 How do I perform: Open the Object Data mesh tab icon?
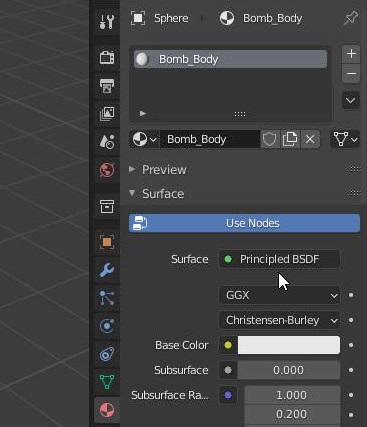[x=107, y=382]
